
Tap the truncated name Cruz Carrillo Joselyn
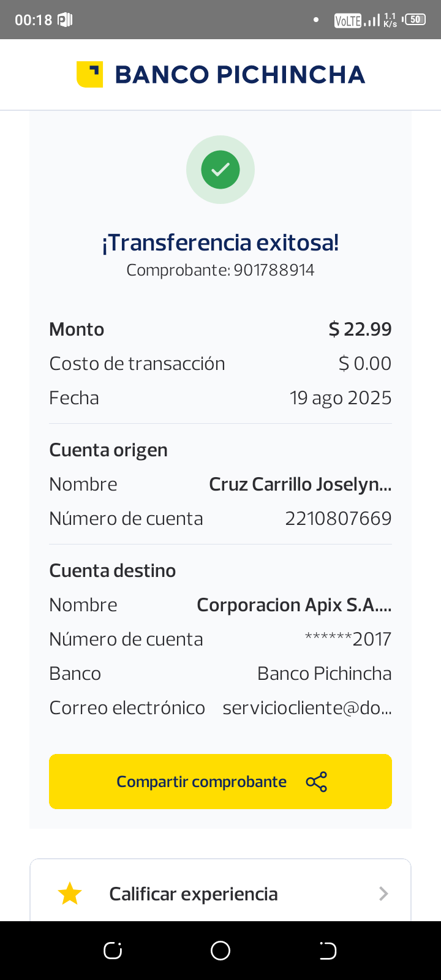(300, 484)
